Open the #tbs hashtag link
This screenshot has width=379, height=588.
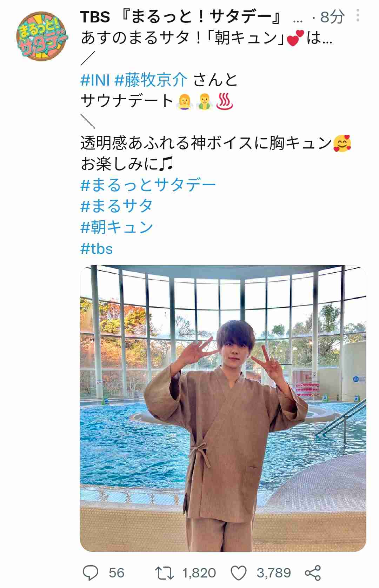[x=97, y=249]
